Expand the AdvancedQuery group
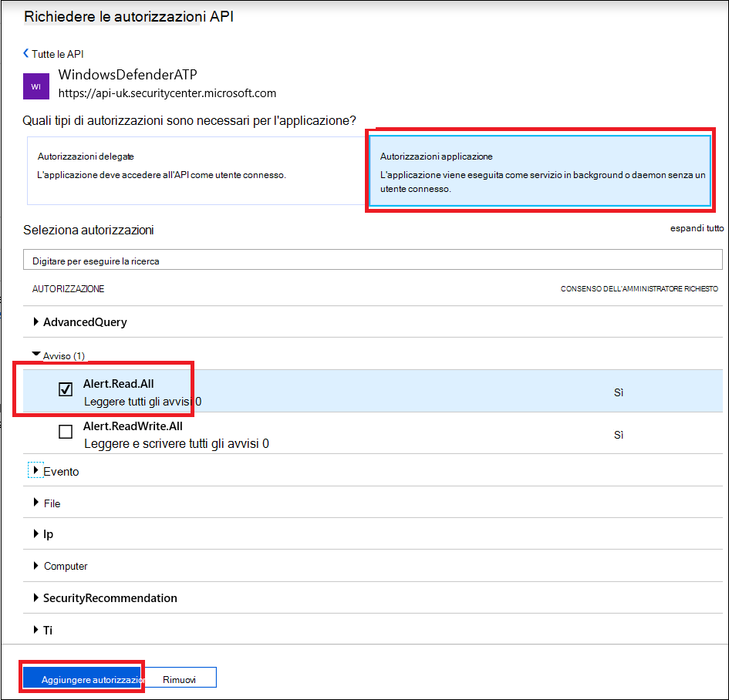The height and width of the screenshot is (700, 729). click(35, 322)
